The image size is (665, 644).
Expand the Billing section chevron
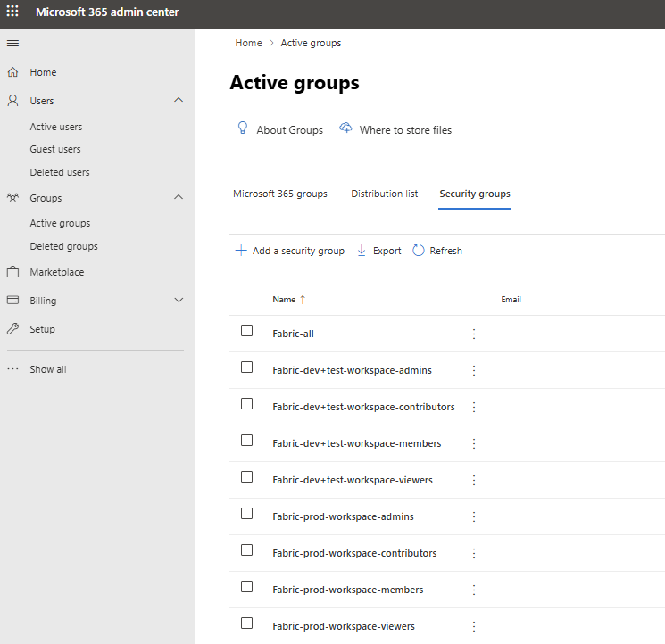[179, 300]
